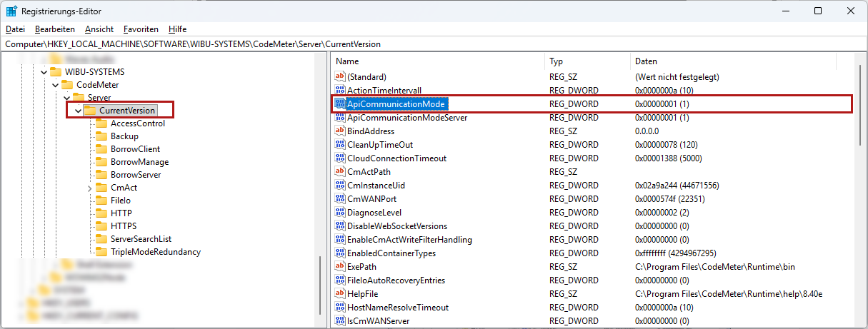Select the Server folder icon
868x329 pixels.
pyautogui.click(x=79, y=97)
